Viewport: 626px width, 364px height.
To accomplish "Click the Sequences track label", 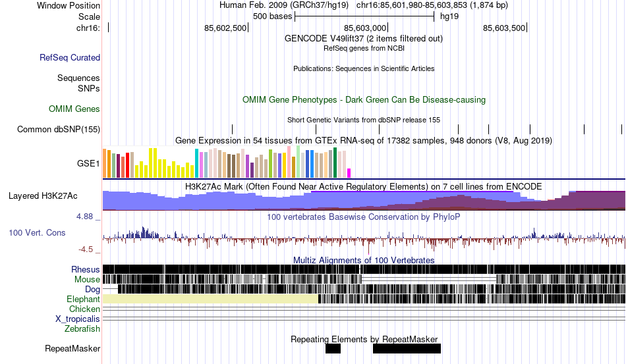I will (x=78, y=78).
